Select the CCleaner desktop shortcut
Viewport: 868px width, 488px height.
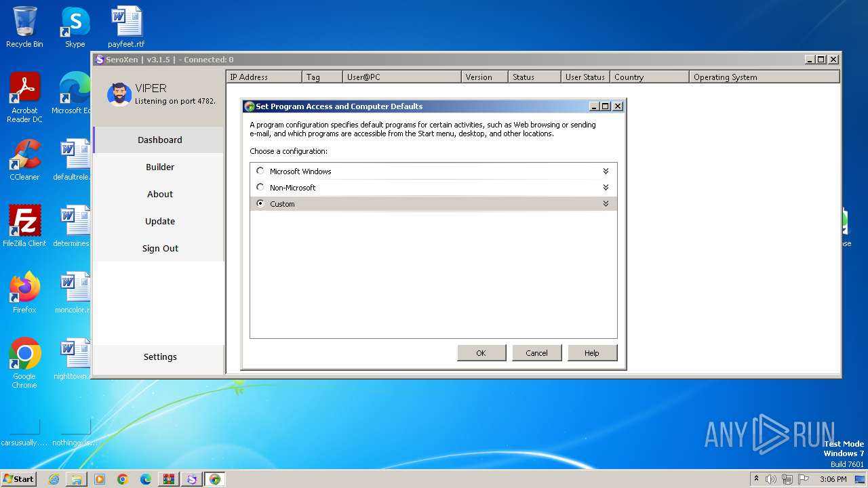[x=24, y=160]
